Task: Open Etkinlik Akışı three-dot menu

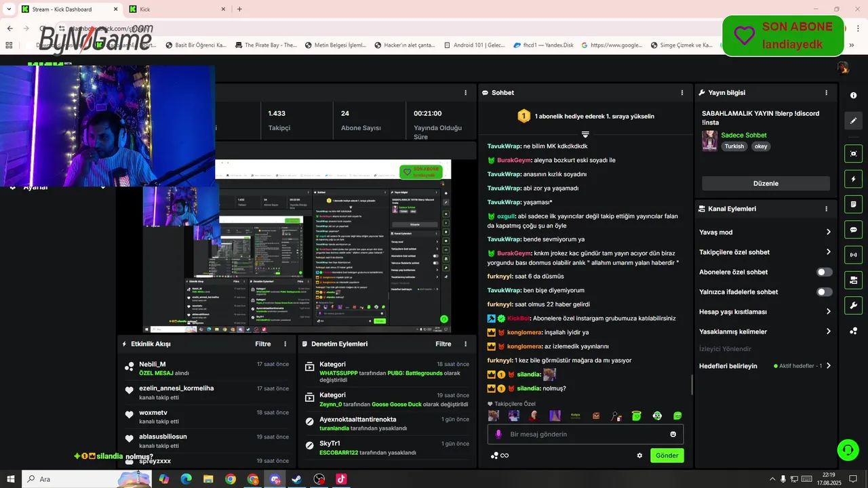Action: point(285,344)
